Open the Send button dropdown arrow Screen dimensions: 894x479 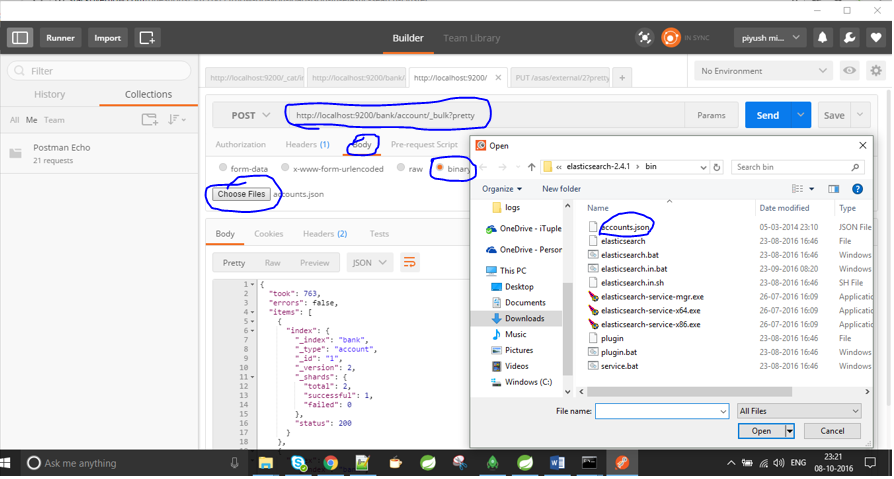tap(800, 115)
